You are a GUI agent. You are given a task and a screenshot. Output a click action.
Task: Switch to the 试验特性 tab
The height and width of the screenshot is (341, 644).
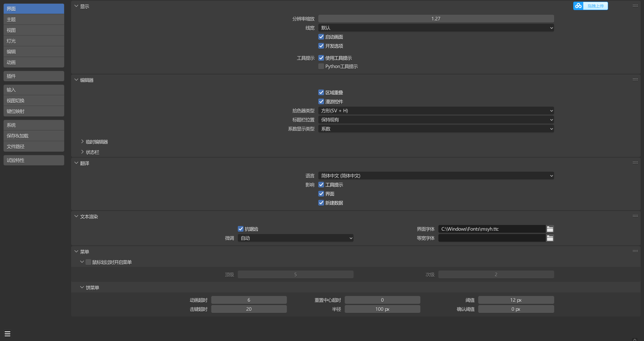[x=34, y=160]
